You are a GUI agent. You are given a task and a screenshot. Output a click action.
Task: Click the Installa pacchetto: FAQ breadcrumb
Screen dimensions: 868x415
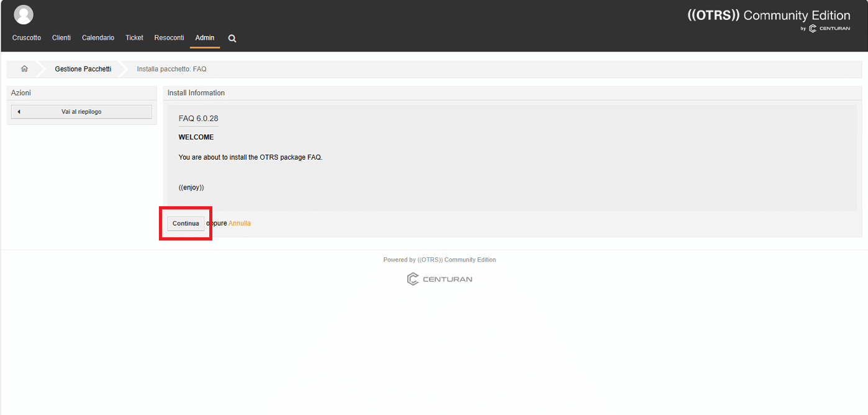coord(171,69)
